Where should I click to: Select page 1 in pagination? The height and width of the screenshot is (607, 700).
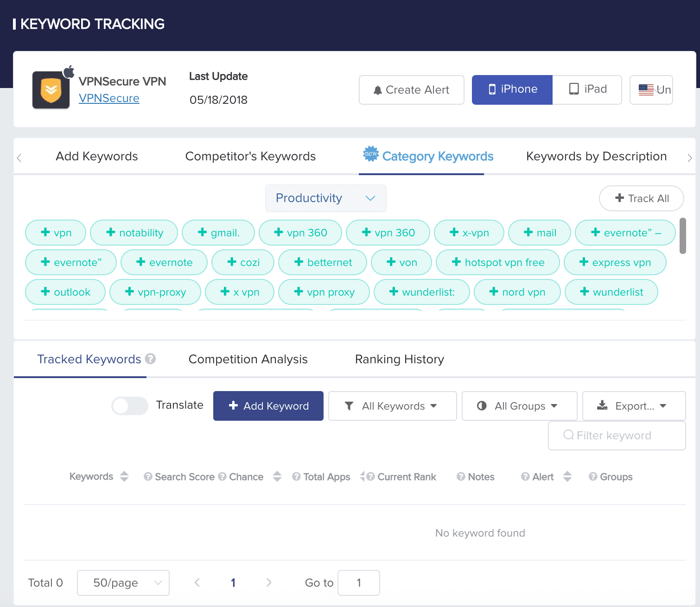233,582
